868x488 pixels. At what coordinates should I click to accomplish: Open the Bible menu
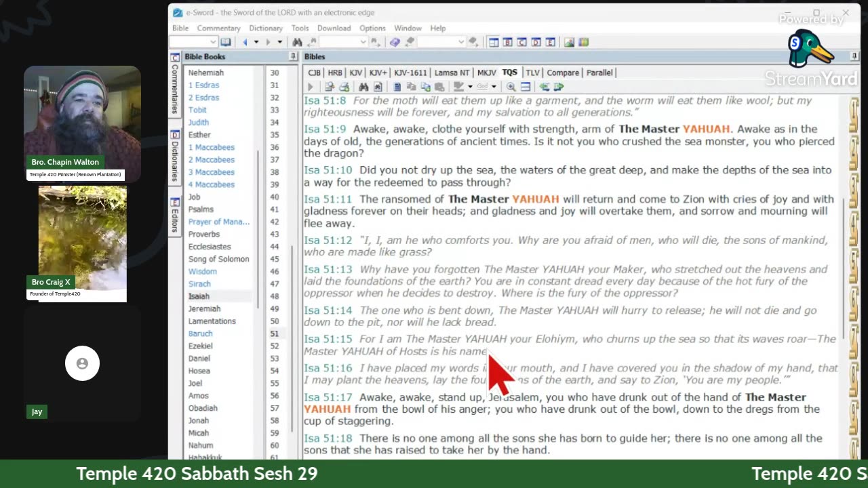coord(180,28)
